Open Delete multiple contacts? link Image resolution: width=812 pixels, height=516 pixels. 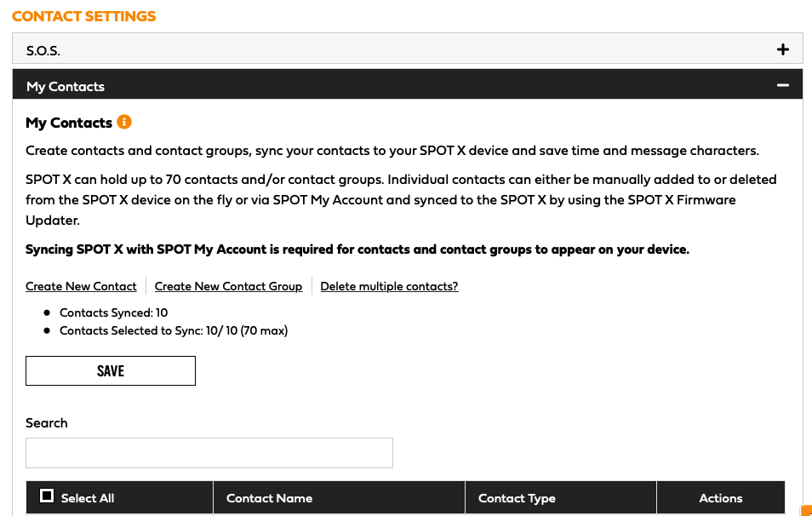(390, 286)
